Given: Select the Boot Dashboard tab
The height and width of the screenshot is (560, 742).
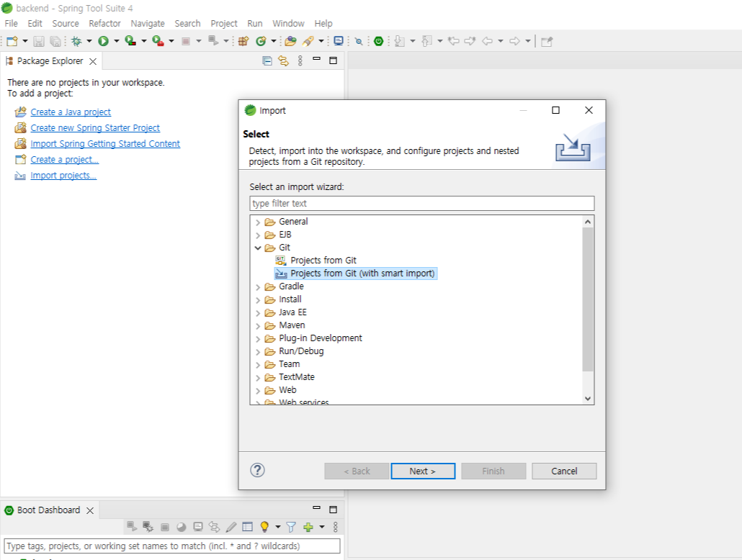Looking at the screenshot, I should 49,510.
